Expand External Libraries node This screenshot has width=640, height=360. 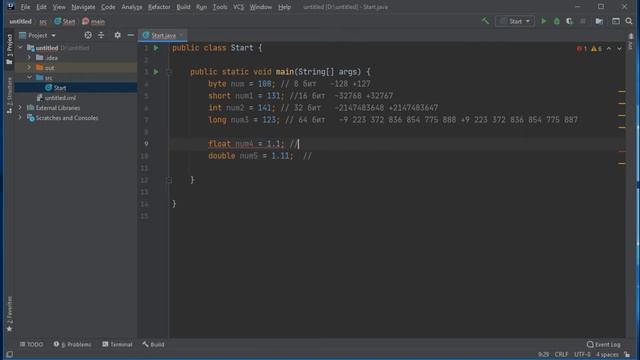click(20, 108)
